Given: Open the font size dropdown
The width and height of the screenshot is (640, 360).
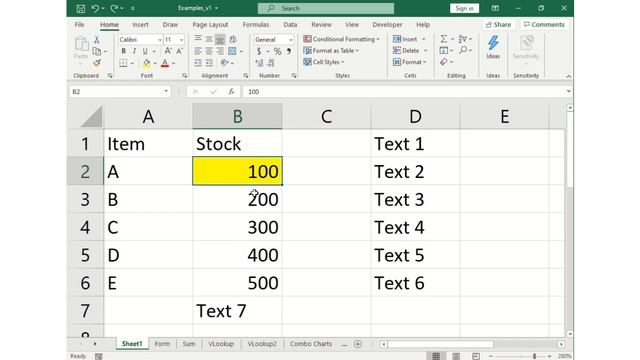Looking at the screenshot, I should click(x=181, y=40).
